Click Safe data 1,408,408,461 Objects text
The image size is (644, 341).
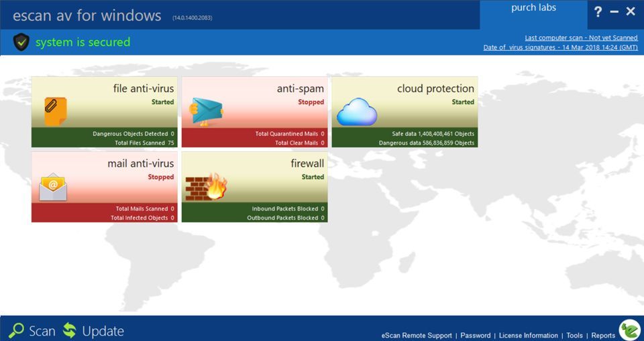(x=433, y=134)
